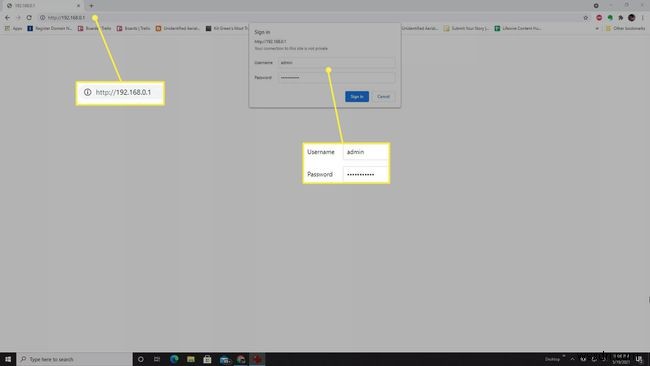Open Cortana circle icon on taskbar
This screenshot has height=366, width=650.
click(141, 359)
